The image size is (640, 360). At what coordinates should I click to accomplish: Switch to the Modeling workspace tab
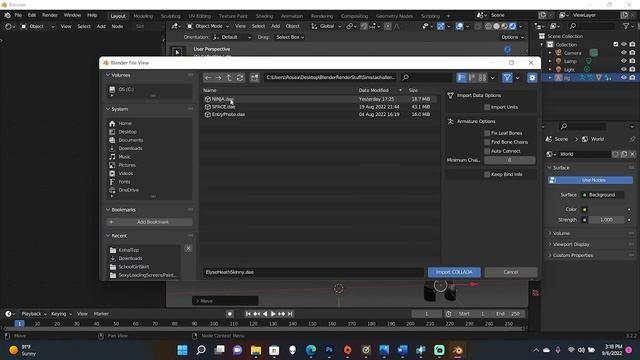tap(143, 16)
